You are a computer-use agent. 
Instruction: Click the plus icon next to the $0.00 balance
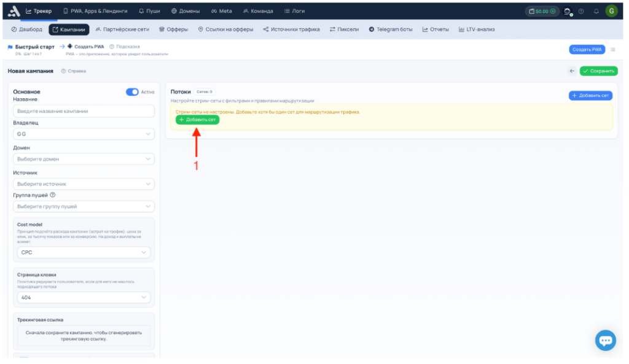[553, 11]
